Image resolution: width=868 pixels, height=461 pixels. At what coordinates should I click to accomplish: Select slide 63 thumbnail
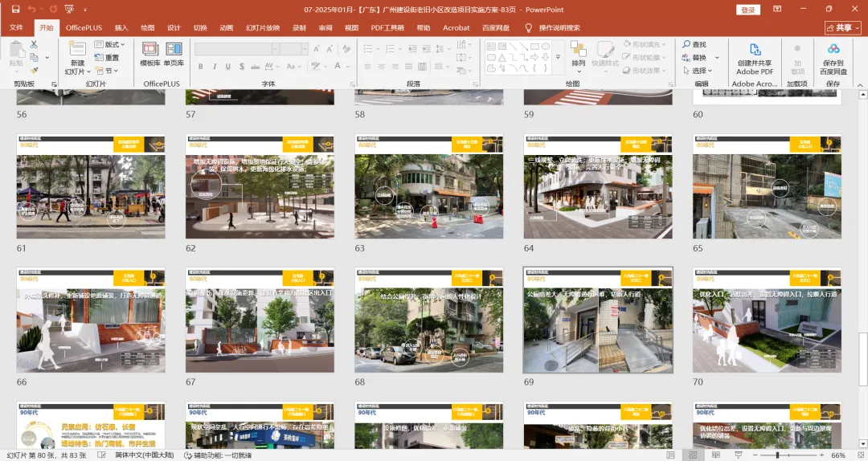pos(429,187)
